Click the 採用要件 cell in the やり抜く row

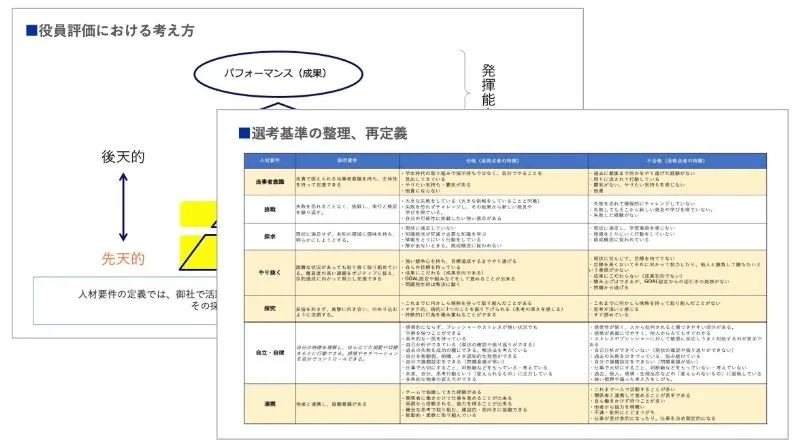pos(347,272)
